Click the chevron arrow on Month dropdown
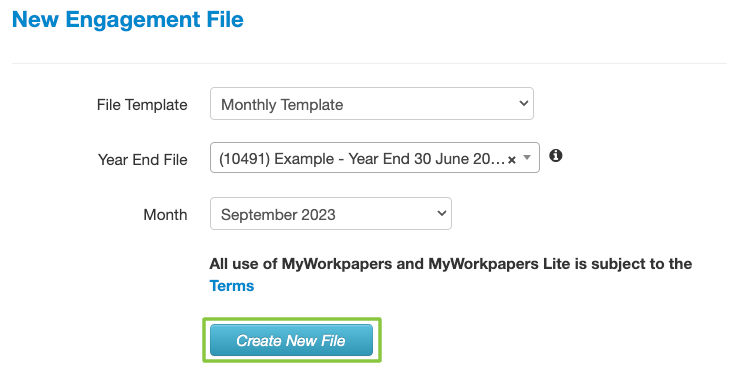Viewport: 736px width, 368px height. 442,213
